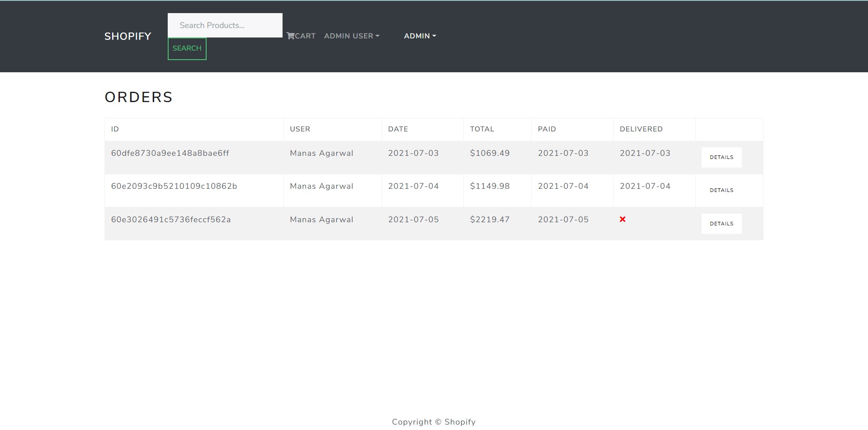Select the ID column header
This screenshot has height=430, width=868.
pos(114,129)
